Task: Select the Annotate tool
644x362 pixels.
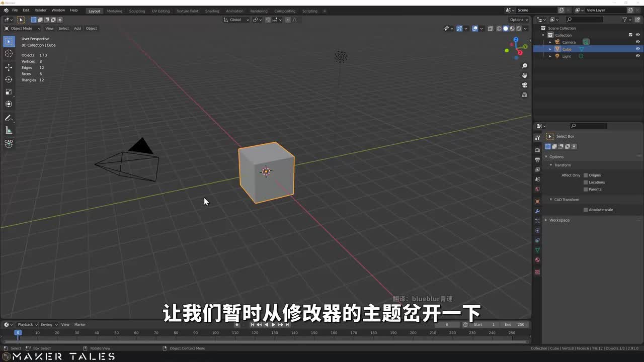Action: pos(9,118)
